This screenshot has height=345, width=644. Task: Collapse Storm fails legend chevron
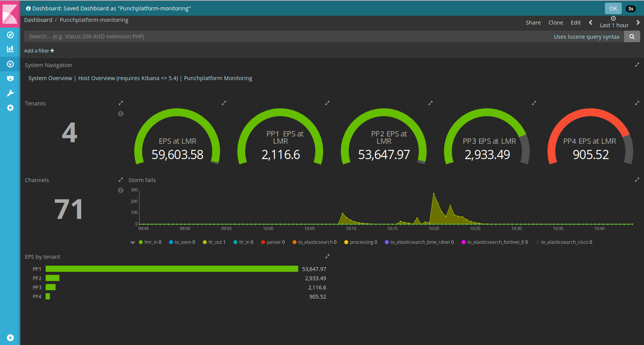click(133, 242)
